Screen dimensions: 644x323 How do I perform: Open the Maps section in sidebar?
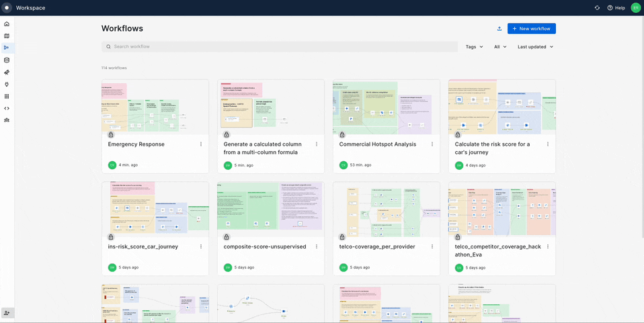pos(7,36)
